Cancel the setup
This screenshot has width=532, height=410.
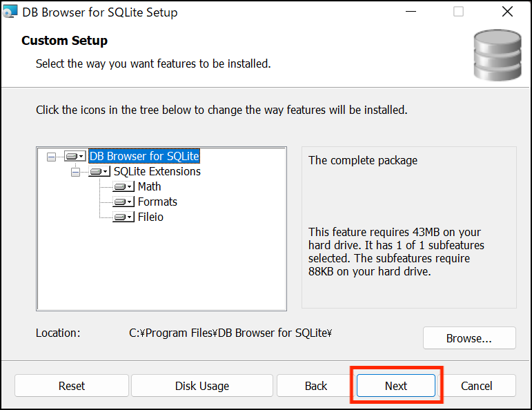point(476,386)
